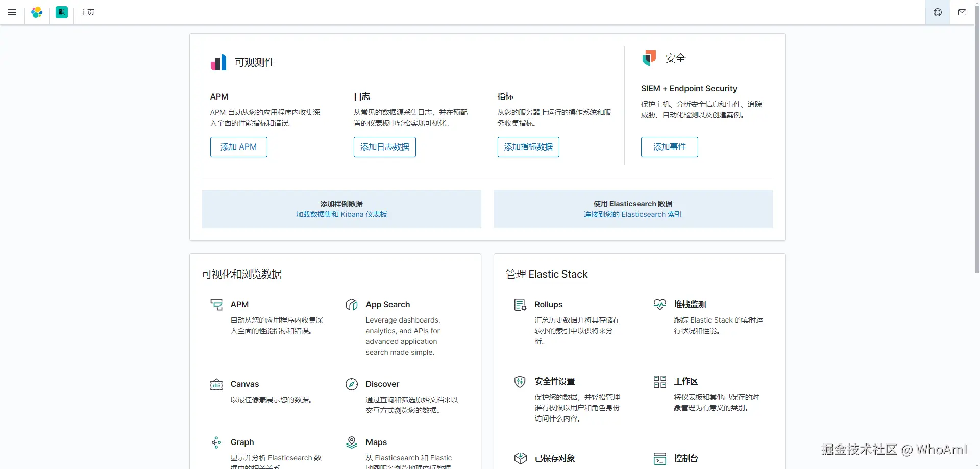
Task: Open the 工作区 title link
Action: tap(686, 382)
